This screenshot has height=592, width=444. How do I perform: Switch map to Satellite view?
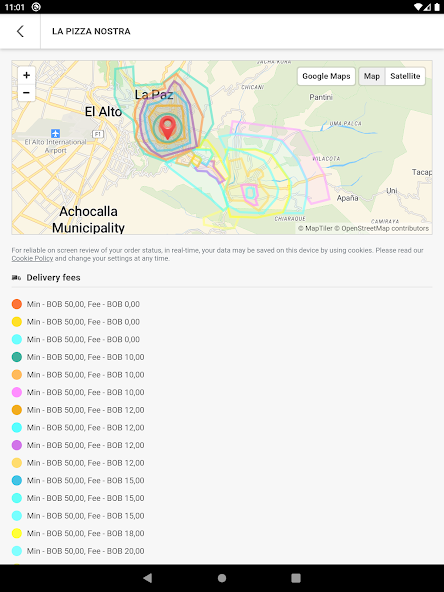coord(405,76)
